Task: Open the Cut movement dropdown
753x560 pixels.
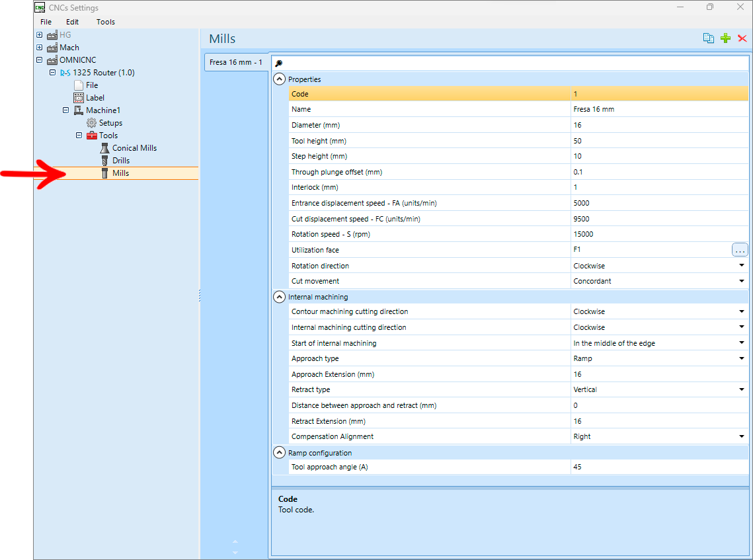Action: 742,281
